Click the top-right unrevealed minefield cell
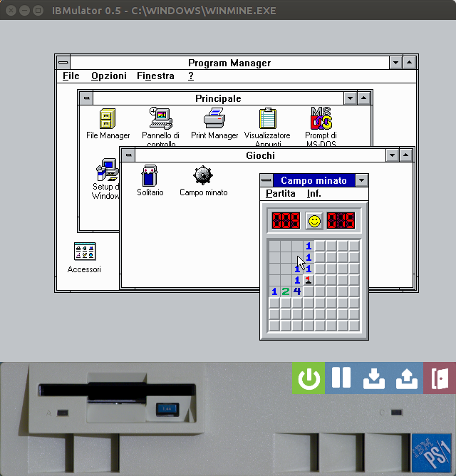Screen dimensions: 456x476 (354, 246)
